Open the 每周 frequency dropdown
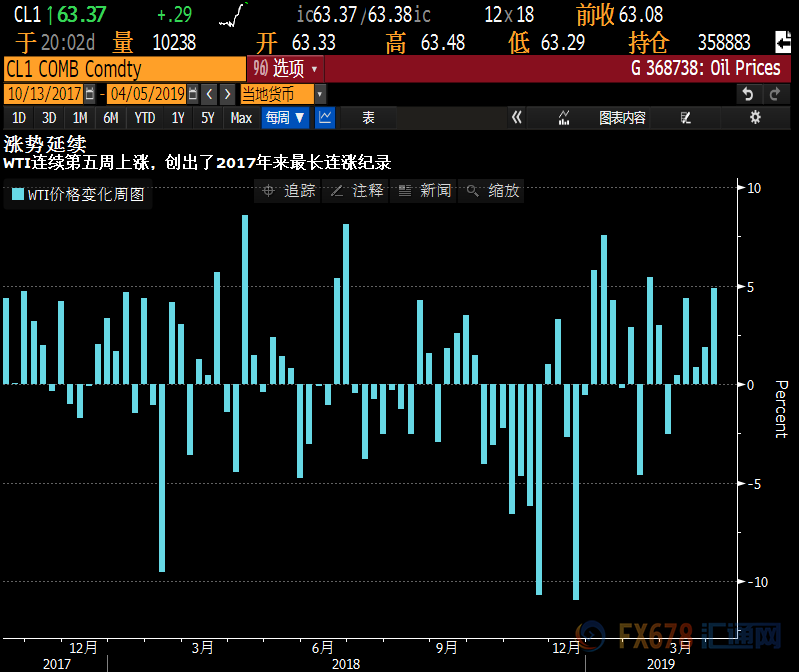799x672 pixels. coord(285,118)
